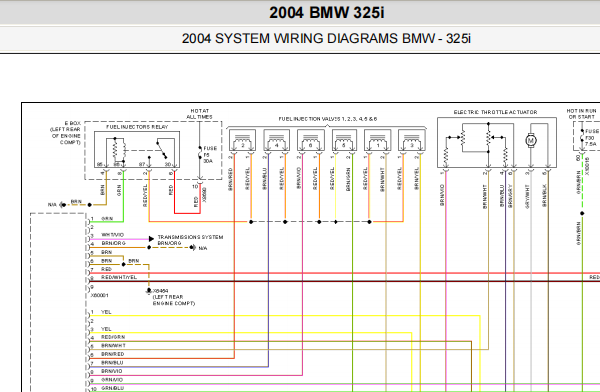Click the motor symbol in Electric Throttle Actuator
600x392 pixels.
pyautogui.click(x=531, y=140)
